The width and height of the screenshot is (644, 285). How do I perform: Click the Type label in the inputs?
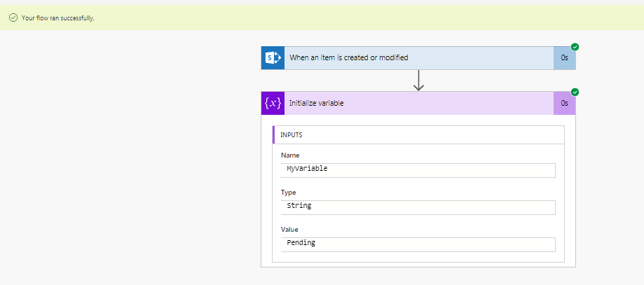click(x=288, y=192)
